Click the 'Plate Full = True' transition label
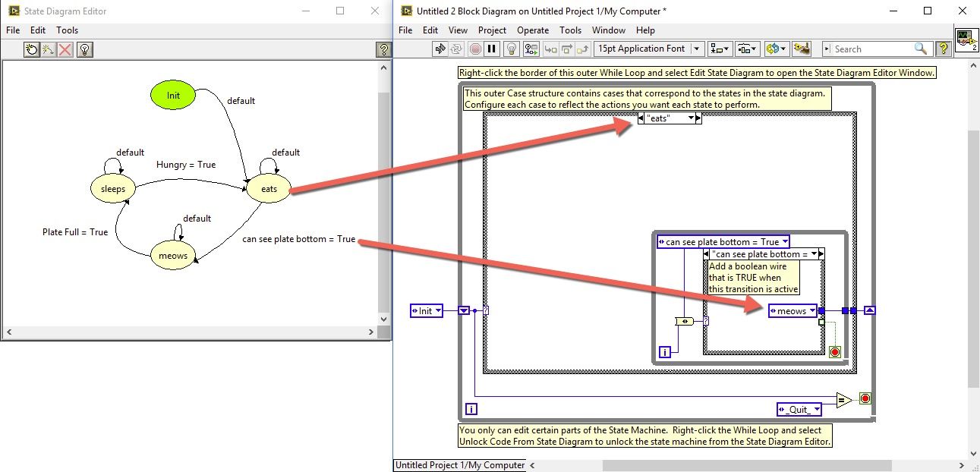Image resolution: width=980 pixels, height=472 pixels. [75, 232]
